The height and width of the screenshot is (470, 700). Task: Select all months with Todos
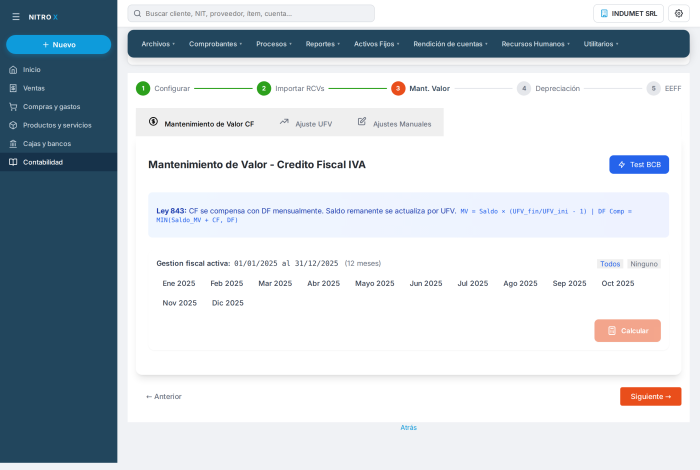coord(610,264)
